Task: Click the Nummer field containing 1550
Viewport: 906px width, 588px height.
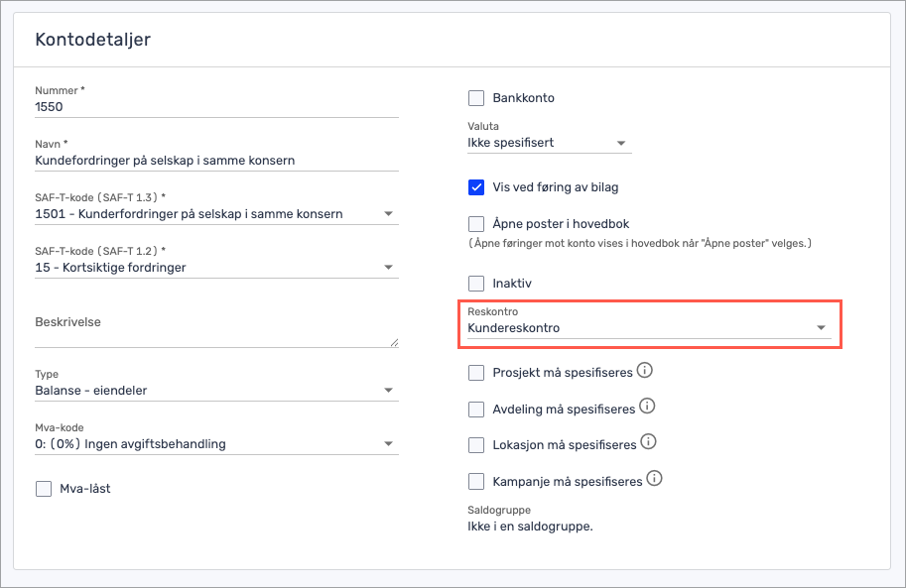Action: [216, 106]
